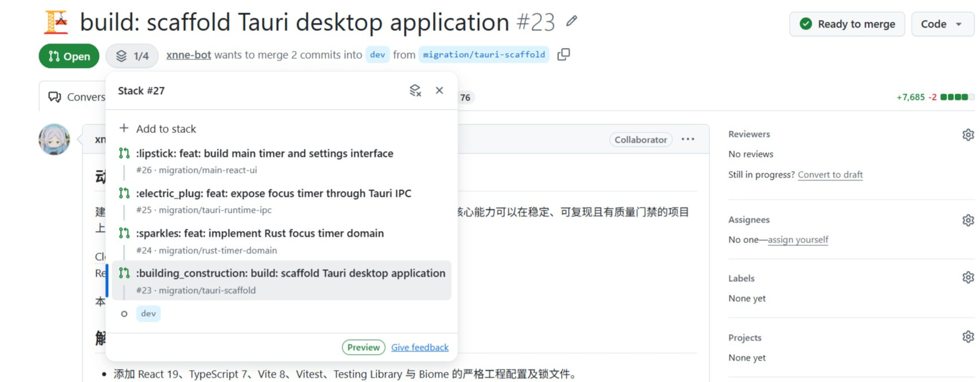Open stacked PR #26 build main timer
Viewport: 980px width, 382px height.
(281, 161)
